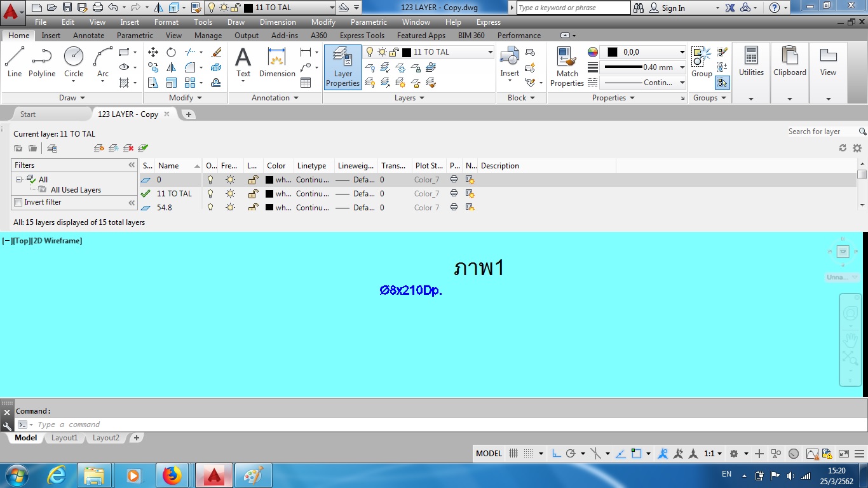Viewport: 868px width, 488px height.
Task: Click the Sign In button
Action: click(667, 8)
